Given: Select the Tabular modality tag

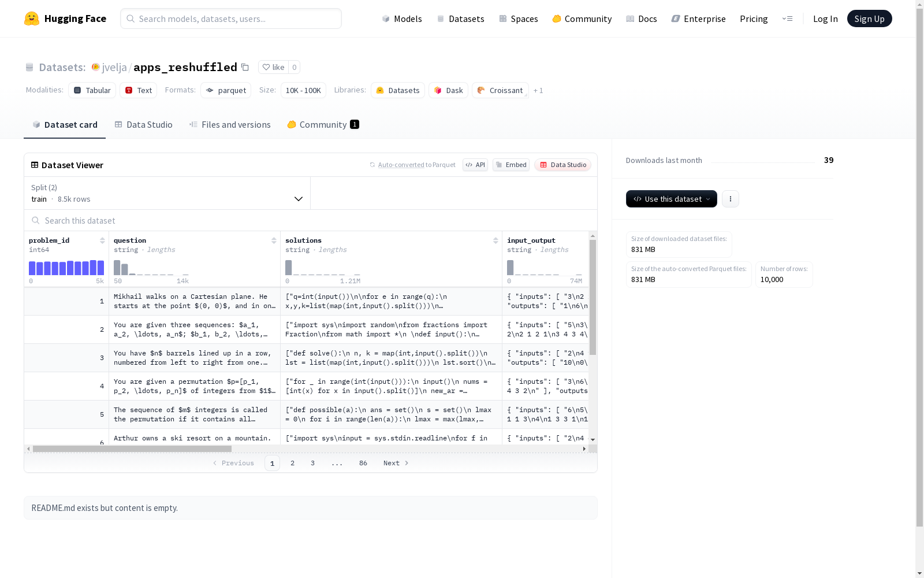Looking at the screenshot, I should [x=92, y=90].
